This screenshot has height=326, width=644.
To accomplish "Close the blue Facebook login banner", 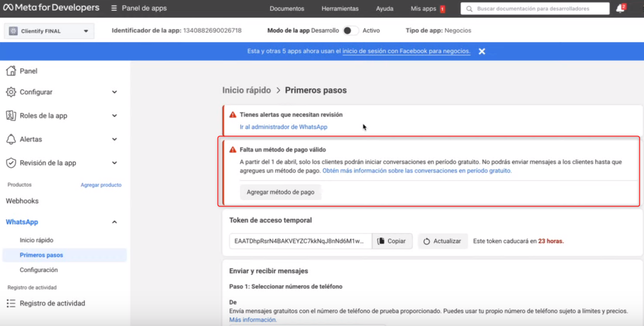I will pyautogui.click(x=482, y=52).
